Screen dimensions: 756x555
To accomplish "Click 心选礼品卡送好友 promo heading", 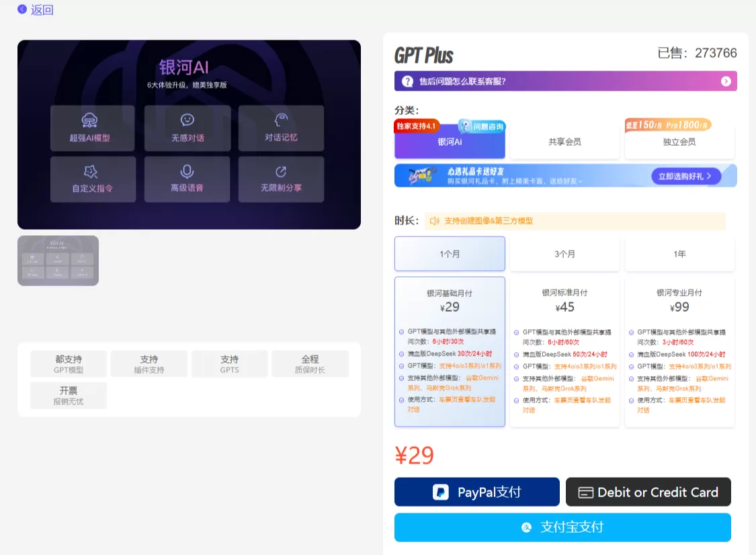I will tap(476, 171).
